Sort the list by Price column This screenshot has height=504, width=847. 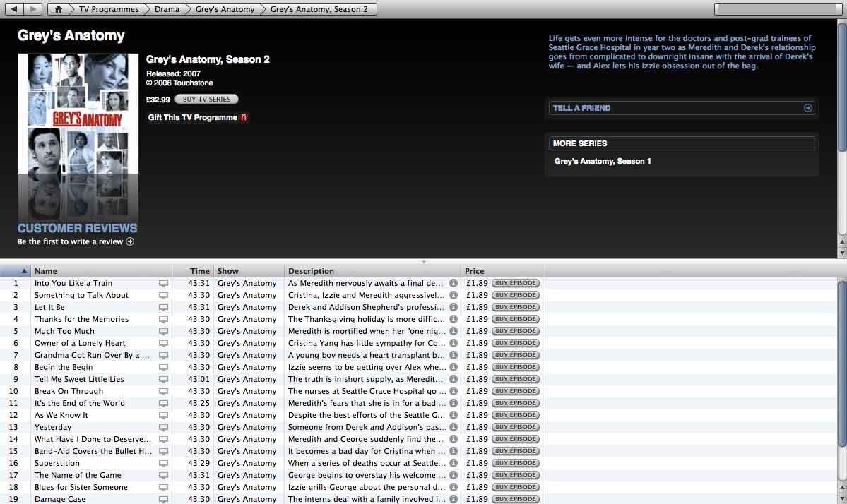pos(502,271)
